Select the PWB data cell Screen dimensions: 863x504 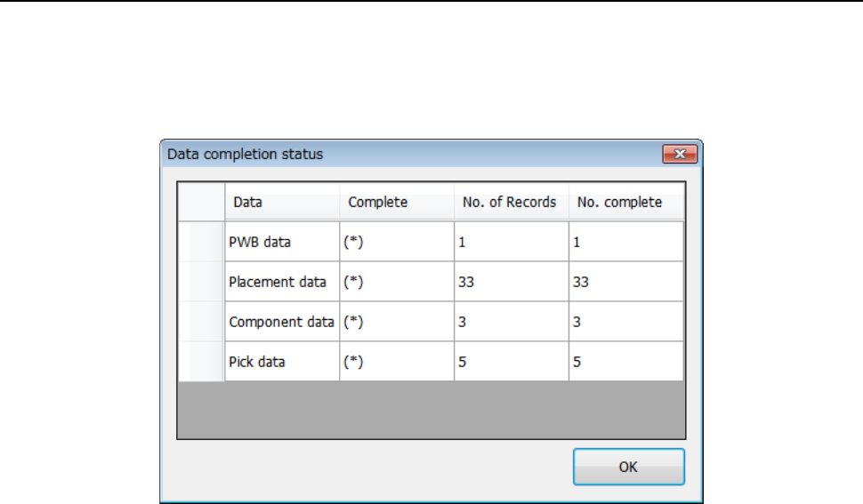point(281,242)
